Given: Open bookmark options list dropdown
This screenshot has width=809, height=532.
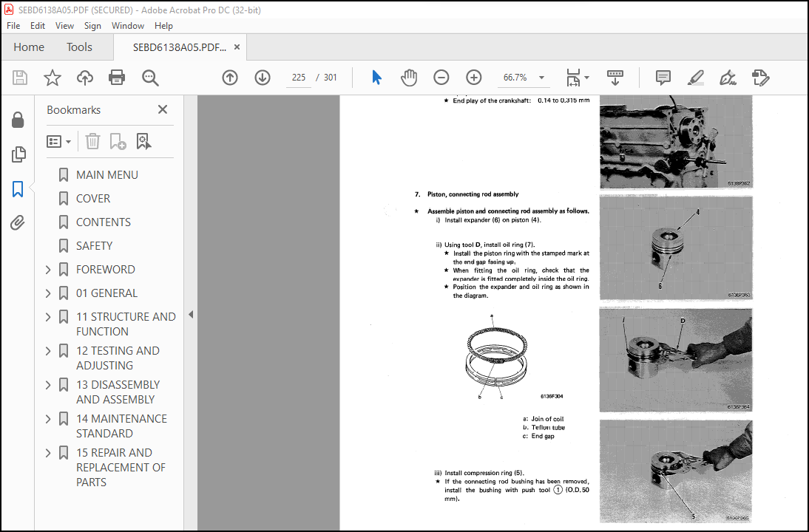Looking at the screenshot, I should point(59,141).
